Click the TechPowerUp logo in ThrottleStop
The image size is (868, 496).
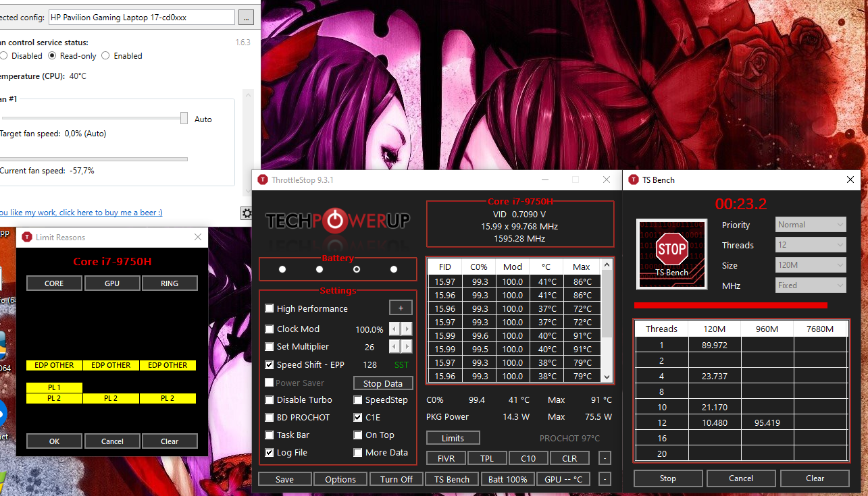[x=338, y=220]
